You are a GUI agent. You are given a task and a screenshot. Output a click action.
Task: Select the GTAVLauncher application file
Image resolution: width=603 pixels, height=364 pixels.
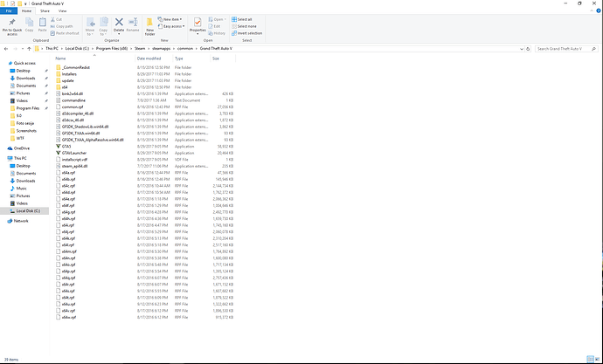point(73,153)
